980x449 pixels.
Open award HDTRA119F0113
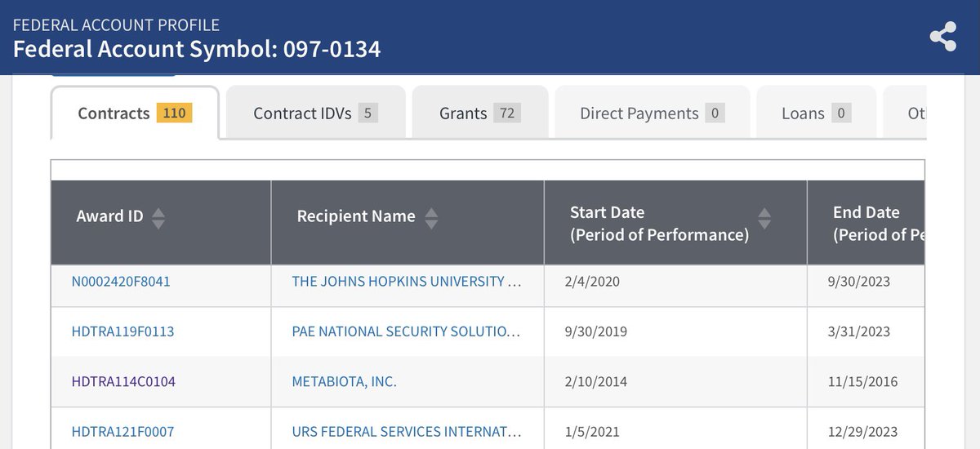click(122, 331)
